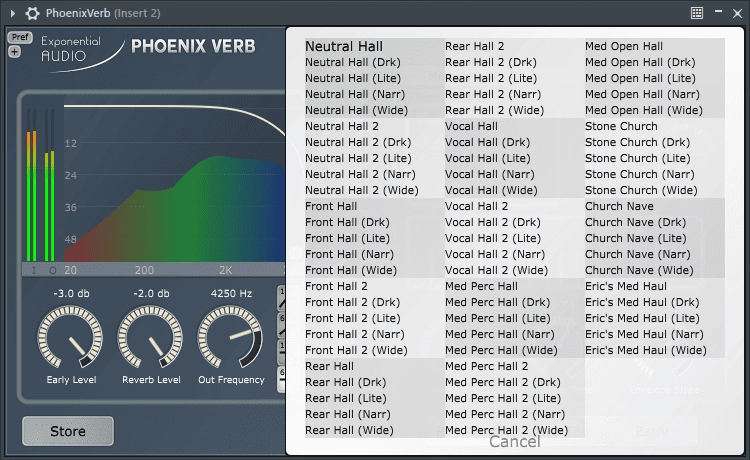The image size is (750, 460).
Task: Select the Rear Hall 2 preset
Action: [x=474, y=46]
